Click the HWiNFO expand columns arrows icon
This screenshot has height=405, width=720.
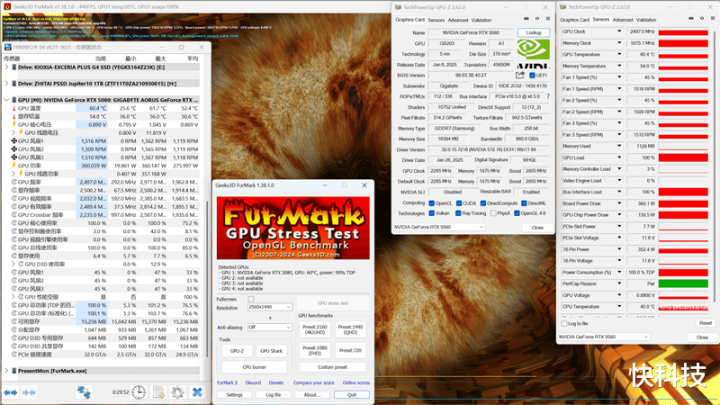pos(11,393)
